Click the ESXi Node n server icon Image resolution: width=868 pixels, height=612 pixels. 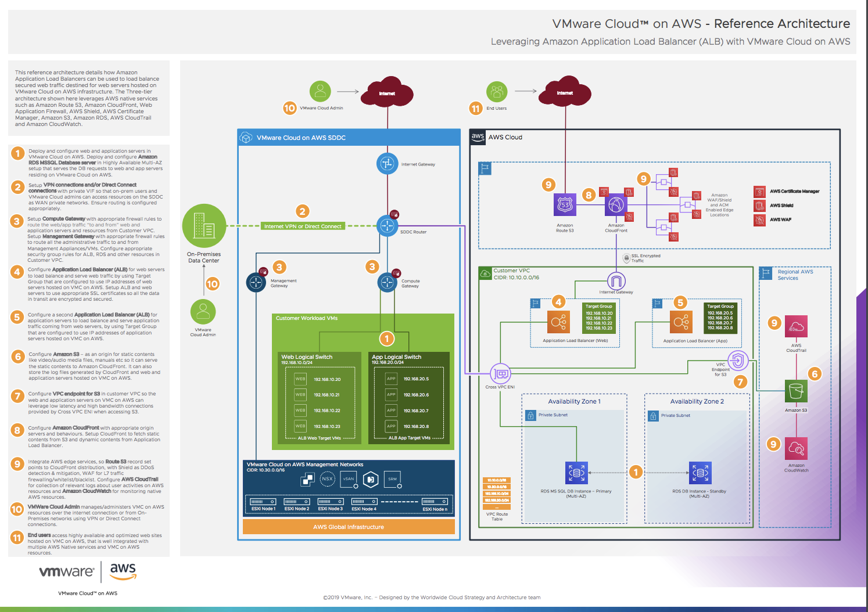(435, 502)
